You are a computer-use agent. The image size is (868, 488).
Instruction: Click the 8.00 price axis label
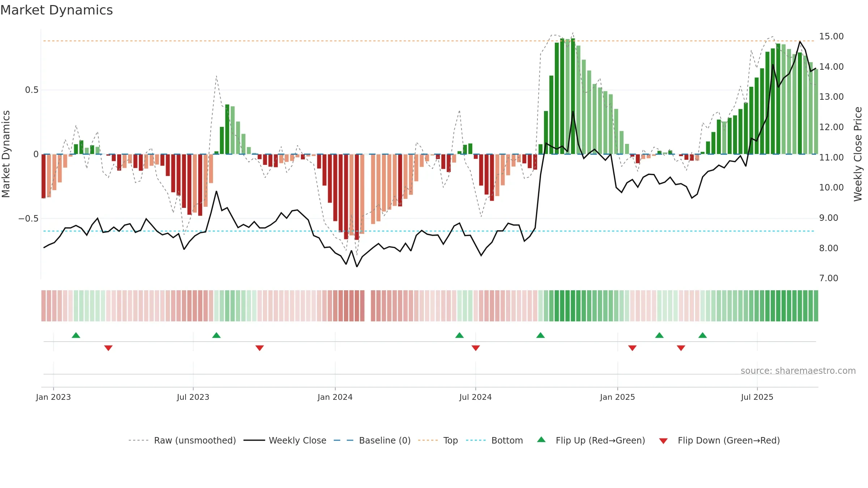829,248
